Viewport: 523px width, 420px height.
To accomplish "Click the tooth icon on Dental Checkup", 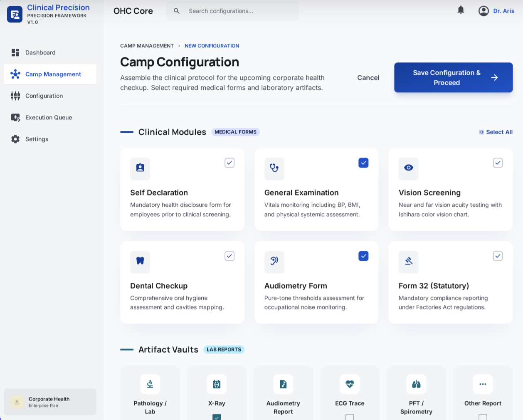I will 140,261.
